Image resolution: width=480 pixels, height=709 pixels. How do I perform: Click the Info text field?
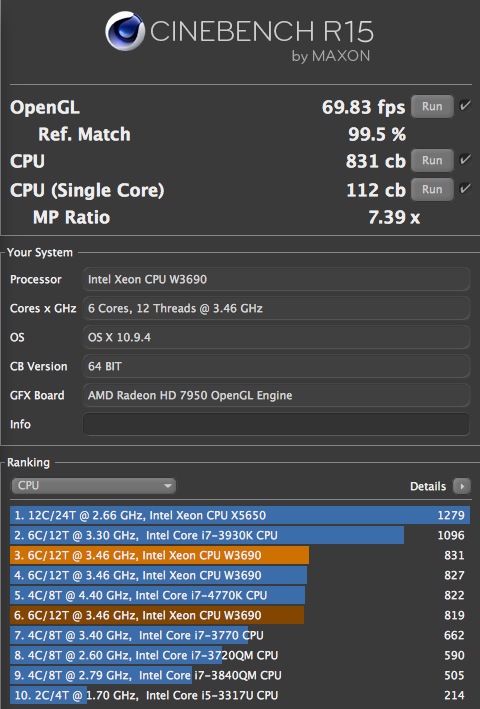point(276,424)
